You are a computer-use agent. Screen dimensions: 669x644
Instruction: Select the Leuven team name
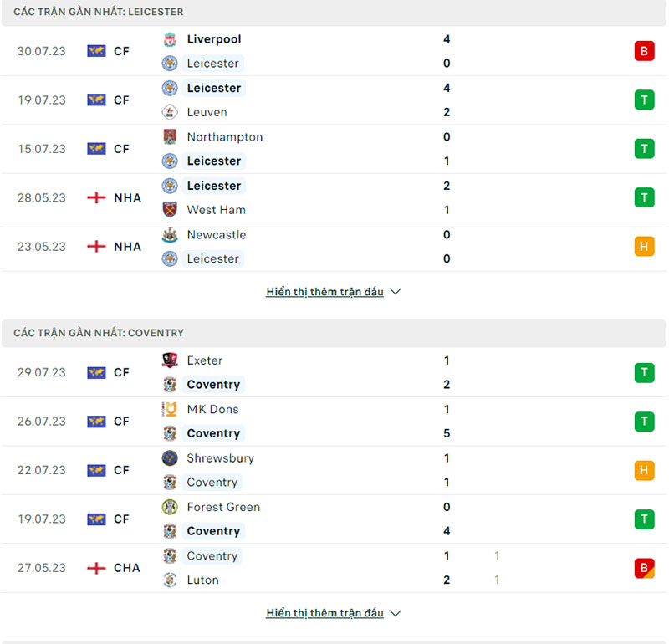coord(207,112)
